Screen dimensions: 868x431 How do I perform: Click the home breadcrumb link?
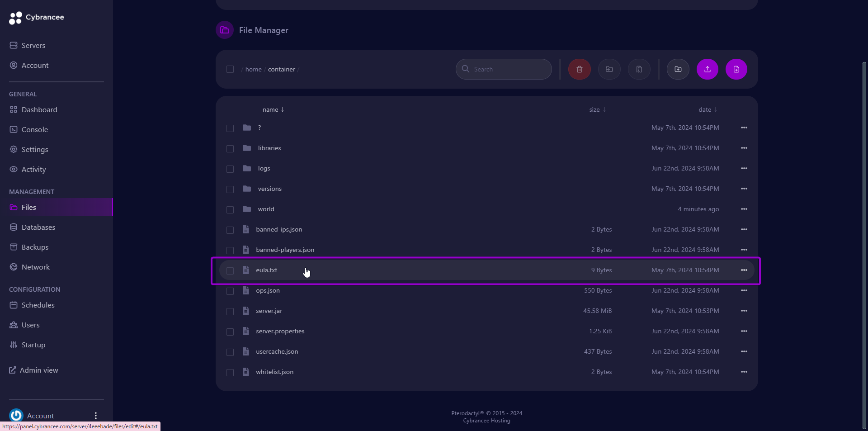click(253, 69)
